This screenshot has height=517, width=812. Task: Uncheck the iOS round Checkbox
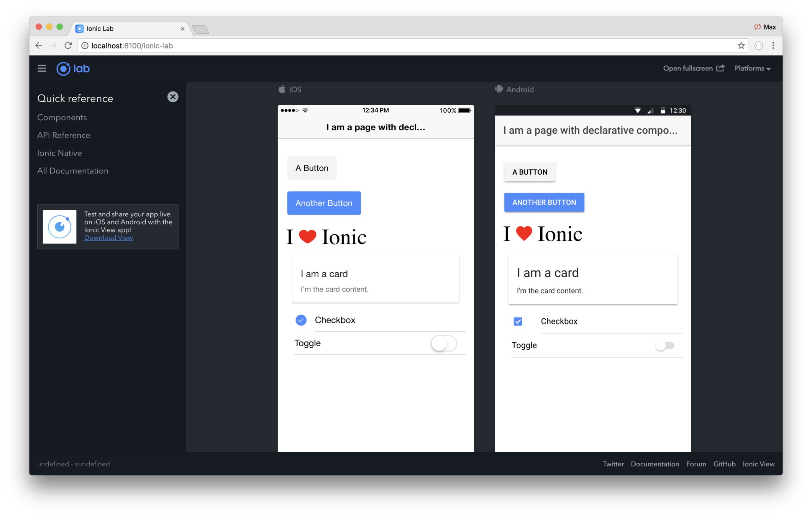click(301, 320)
